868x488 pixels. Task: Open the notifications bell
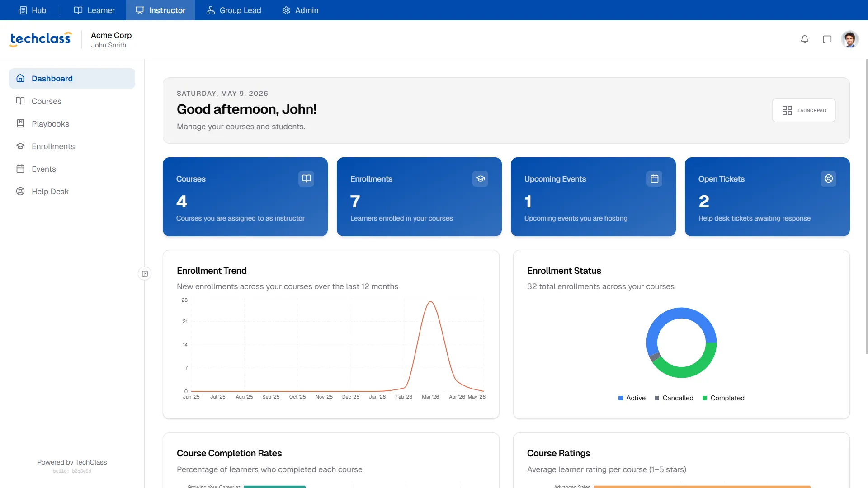click(805, 39)
